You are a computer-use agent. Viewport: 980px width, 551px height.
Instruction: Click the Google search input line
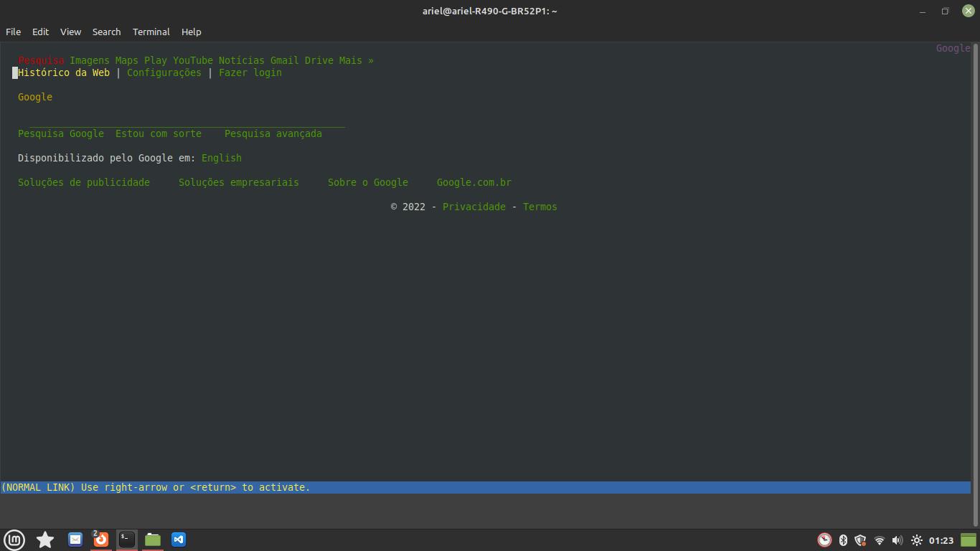tap(179, 122)
